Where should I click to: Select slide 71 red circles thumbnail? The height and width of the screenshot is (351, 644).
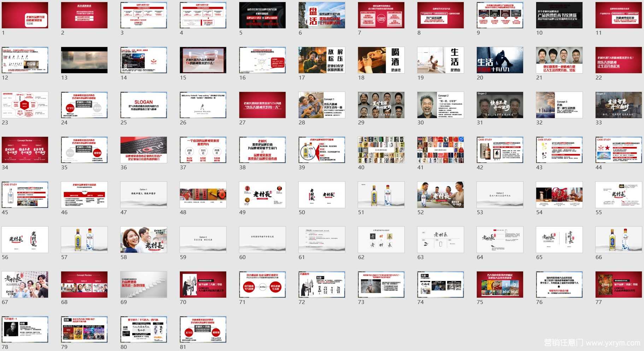[x=262, y=285]
